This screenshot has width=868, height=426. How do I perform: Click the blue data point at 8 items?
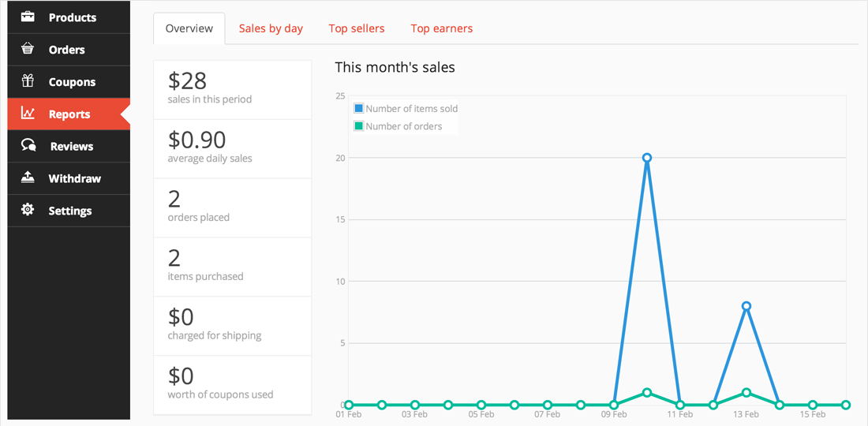[x=746, y=306]
